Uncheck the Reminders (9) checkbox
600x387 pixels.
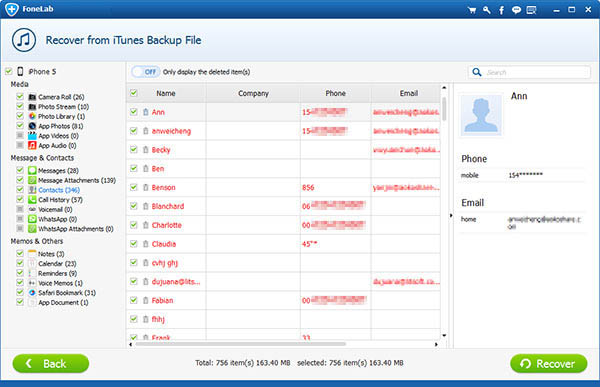click(20, 273)
